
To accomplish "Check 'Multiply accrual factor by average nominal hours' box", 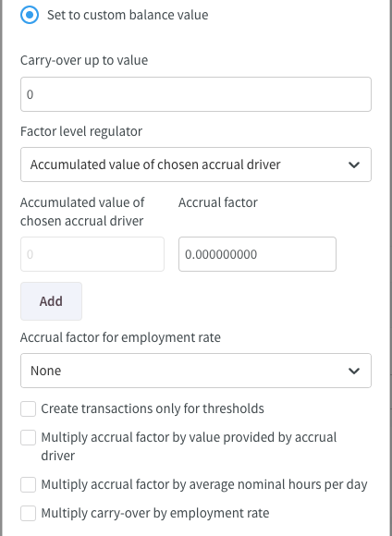I will pyautogui.click(x=28, y=485).
